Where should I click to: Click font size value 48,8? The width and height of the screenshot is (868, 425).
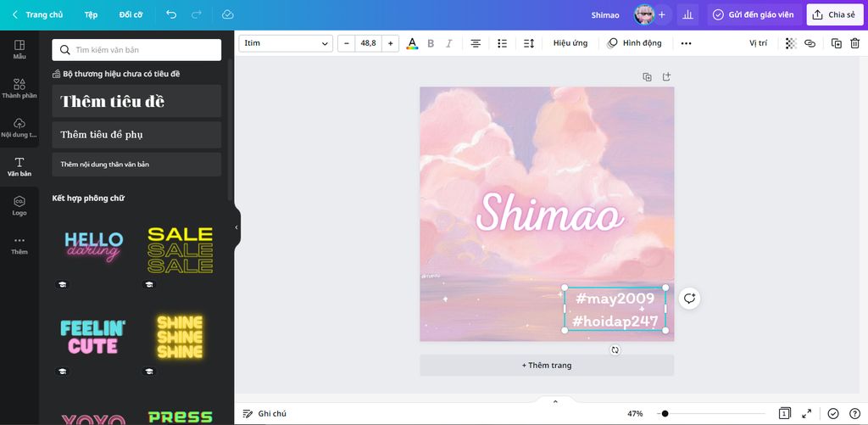pyautogui.click(x=368, y=43)
